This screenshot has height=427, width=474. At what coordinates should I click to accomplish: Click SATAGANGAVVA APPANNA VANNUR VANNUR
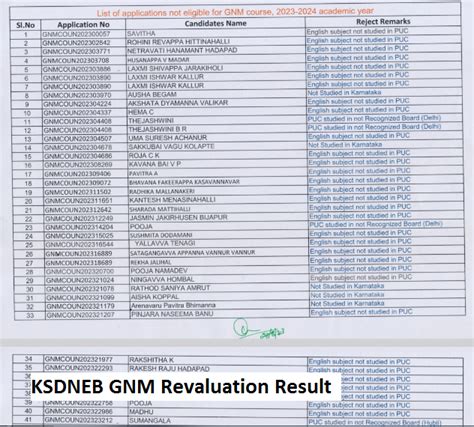point(193,253)
